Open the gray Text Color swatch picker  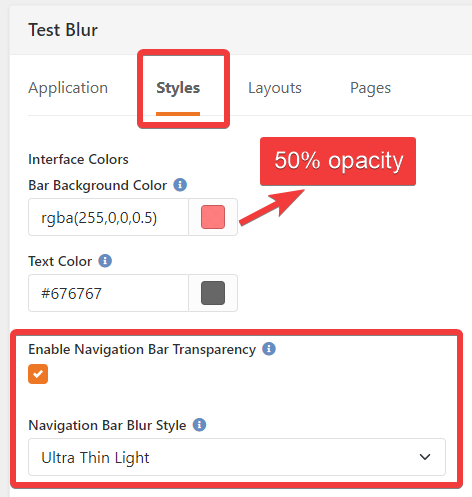point(213,293)
